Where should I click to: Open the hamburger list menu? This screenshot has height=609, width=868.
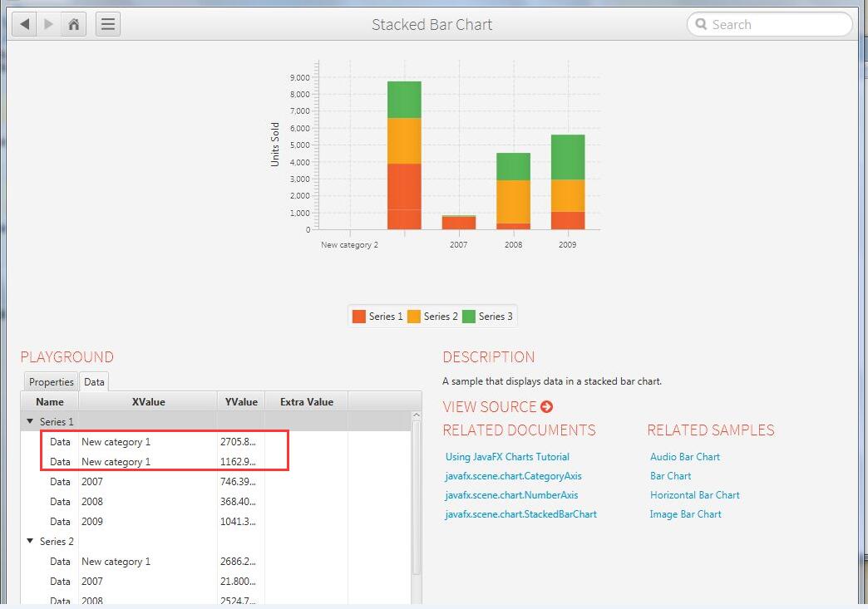tap(108, 24)
